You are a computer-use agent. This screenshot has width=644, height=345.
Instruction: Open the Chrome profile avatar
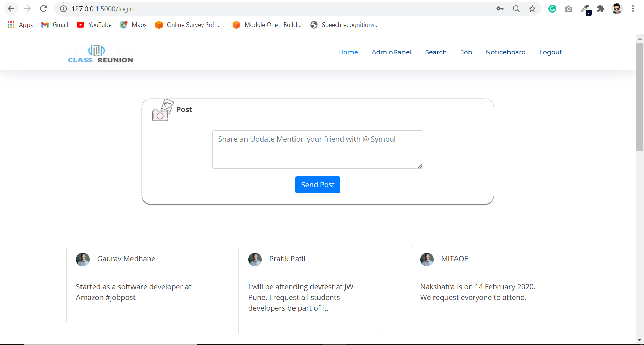click(x=617, y=9)
